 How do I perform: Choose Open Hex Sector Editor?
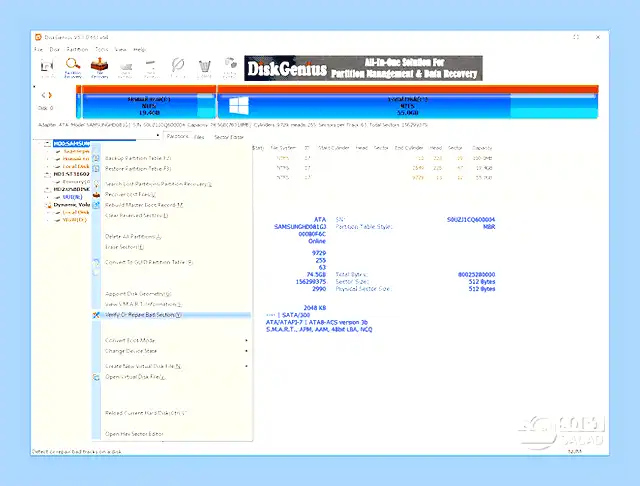[x=171, y=434]
